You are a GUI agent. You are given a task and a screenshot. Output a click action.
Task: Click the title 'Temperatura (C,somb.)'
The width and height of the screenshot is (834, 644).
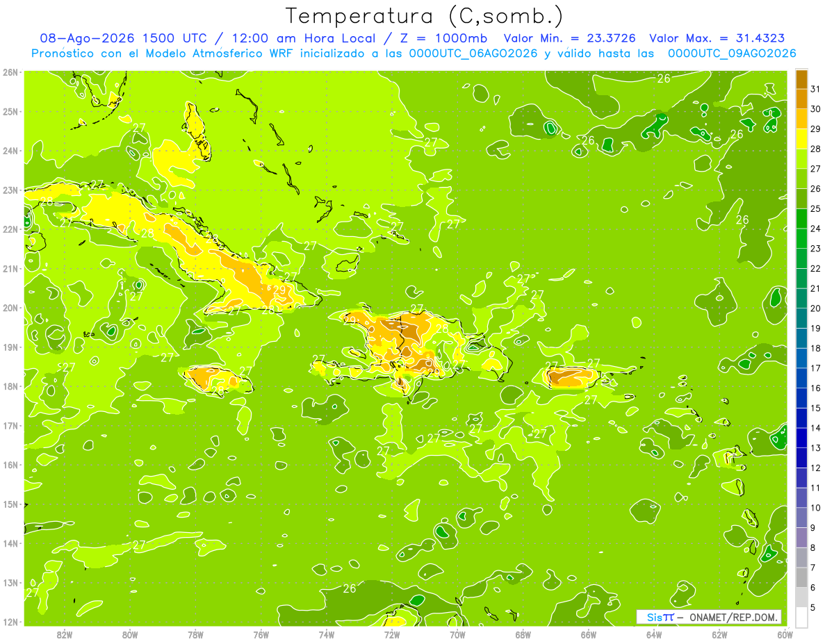pos(425,16)
